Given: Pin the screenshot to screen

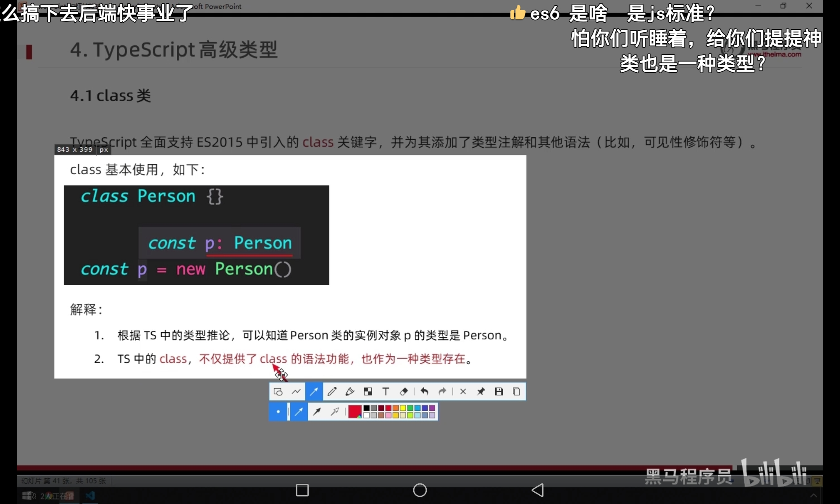Looking at the screenshot, I should click(x=481, y=392).
